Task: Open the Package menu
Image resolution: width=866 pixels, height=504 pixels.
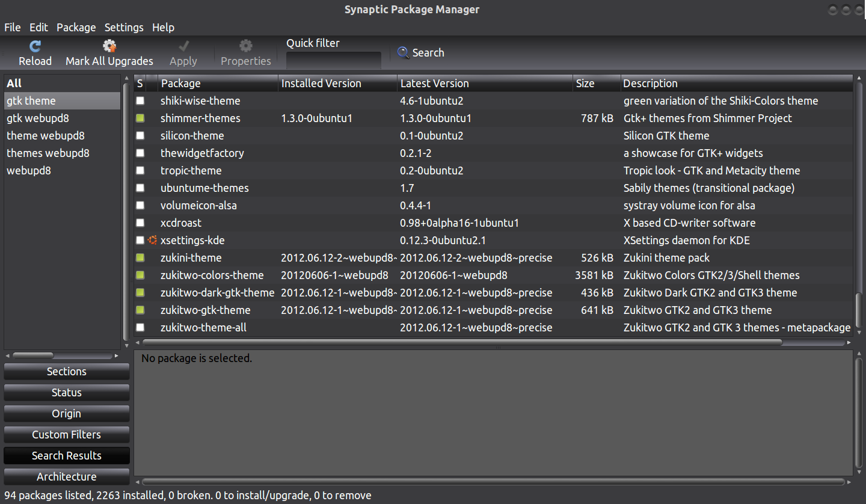Action: click(76, 27)
